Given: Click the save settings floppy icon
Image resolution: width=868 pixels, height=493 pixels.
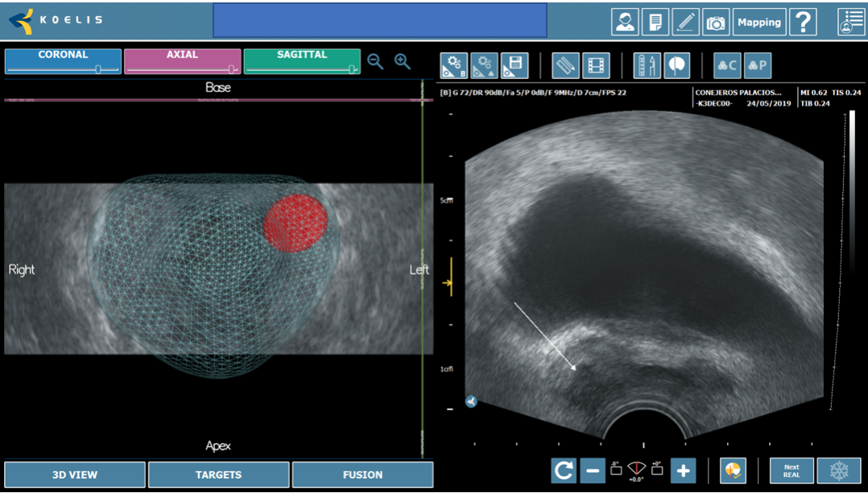Looking at the screenshot, I should pyautogui.click(x=515, y=65).
